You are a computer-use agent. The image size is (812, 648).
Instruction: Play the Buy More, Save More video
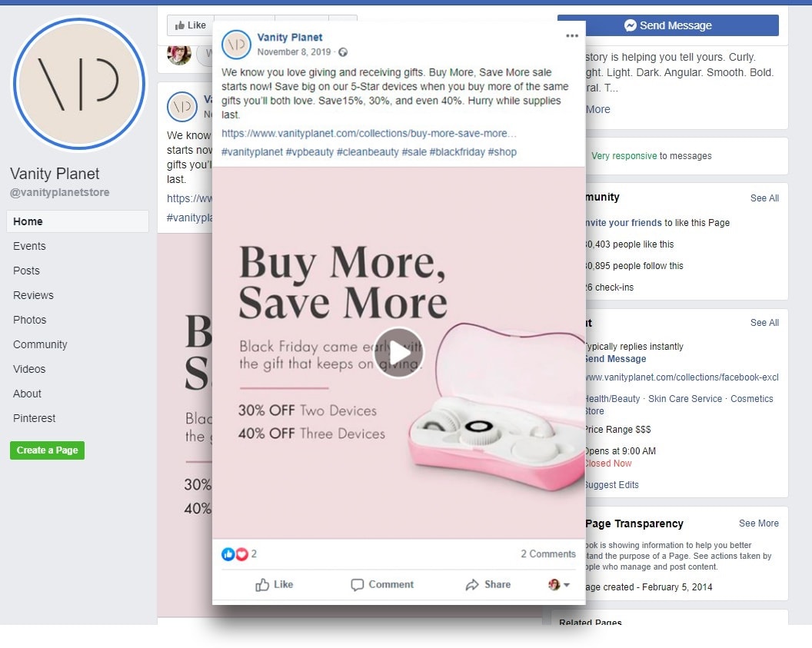click(398, 353)
